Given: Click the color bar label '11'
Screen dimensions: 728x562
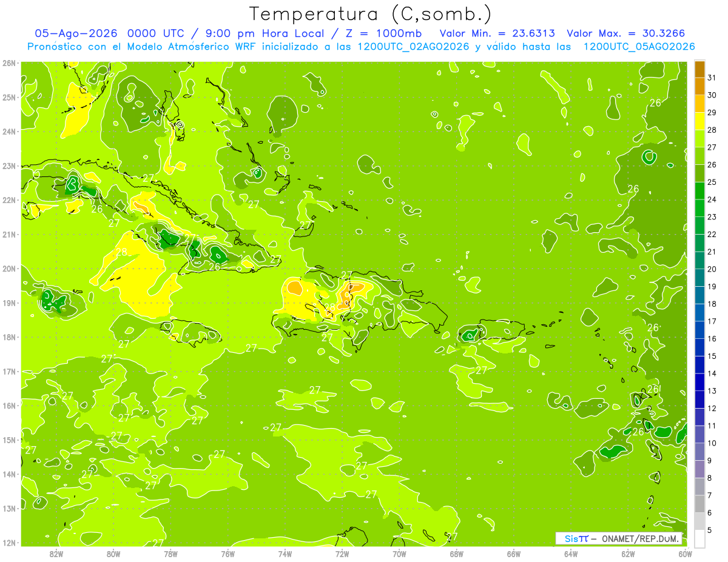Looking at the screenshot, I should click(x=712, y=426).
